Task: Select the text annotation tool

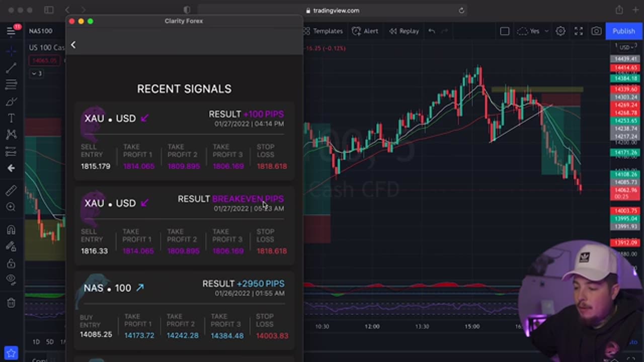Action: tap(11, 118)
